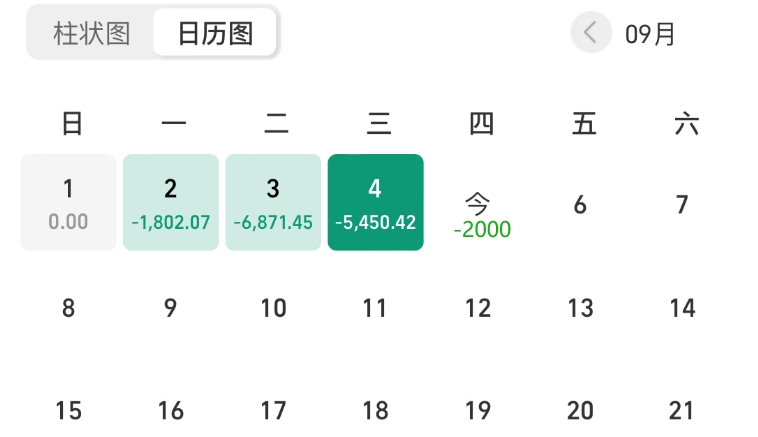This screenshot has height=437, width=758.
Task: Click the 二 Tuesday column header
Action: point(277,123)
